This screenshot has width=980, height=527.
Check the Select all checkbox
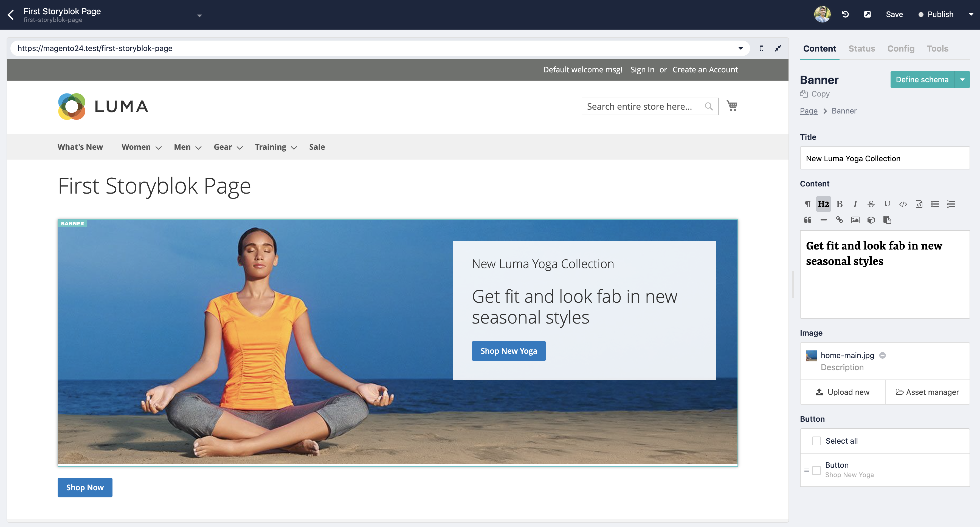pyautogui.click(x=816, y=441)
